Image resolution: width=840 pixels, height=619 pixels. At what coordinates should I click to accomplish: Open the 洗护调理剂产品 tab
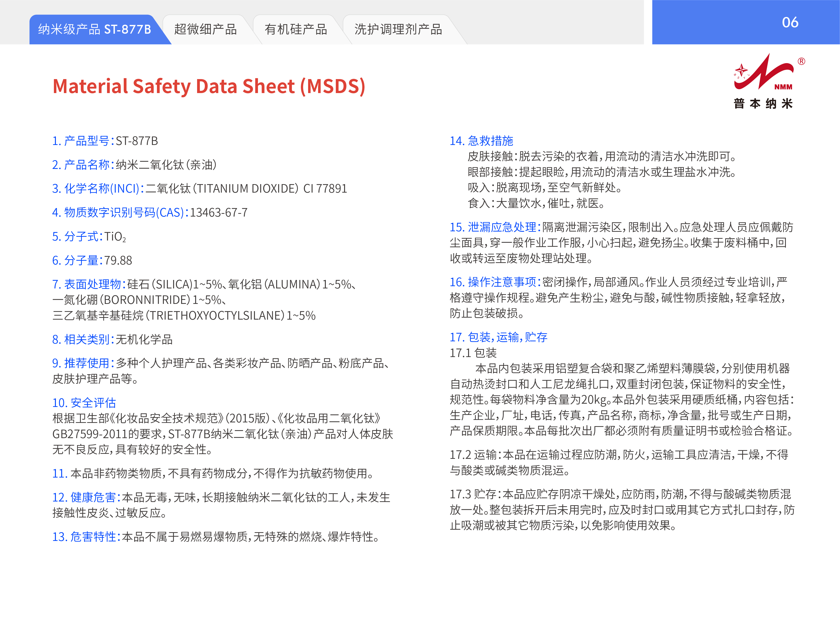point(398,29)
